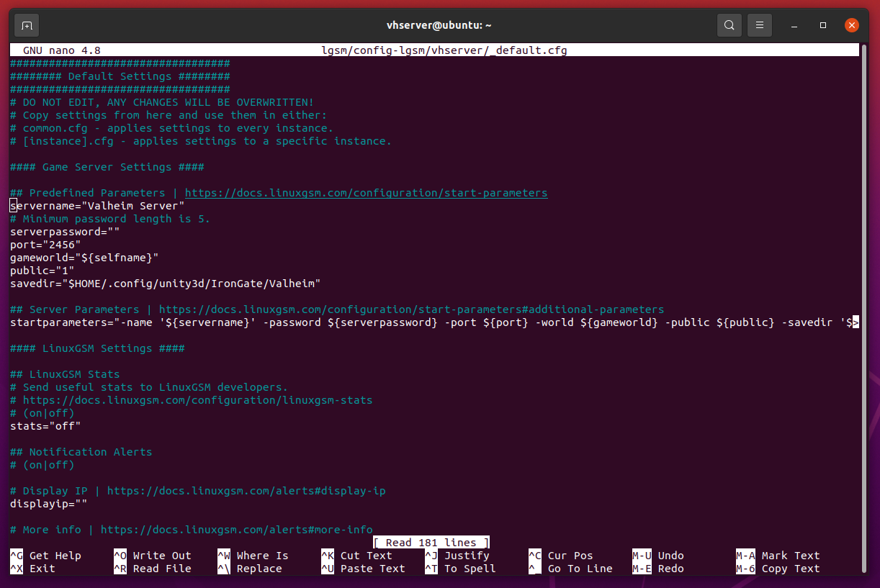
Task: Click the public="1" setting line
Action: pyautogui.click(x=42, y=271)
